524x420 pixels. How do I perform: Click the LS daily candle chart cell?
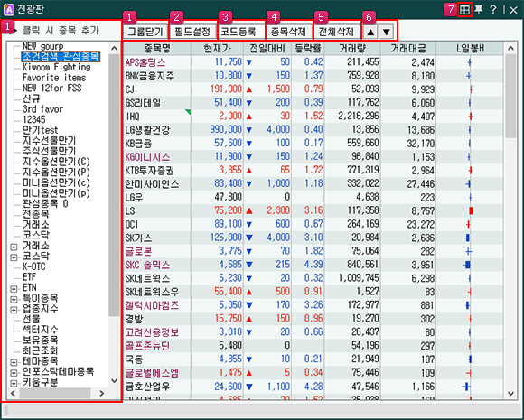click(470, 210)
